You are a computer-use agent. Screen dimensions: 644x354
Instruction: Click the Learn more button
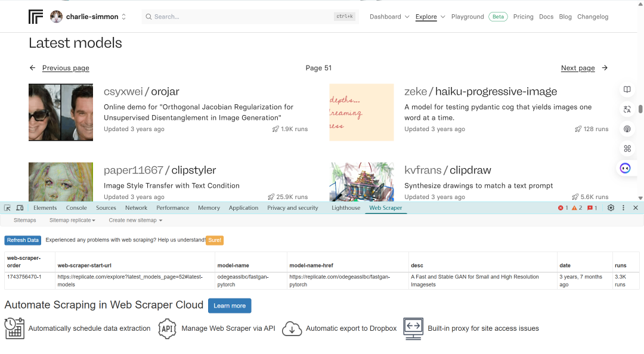tap(230, 306)
